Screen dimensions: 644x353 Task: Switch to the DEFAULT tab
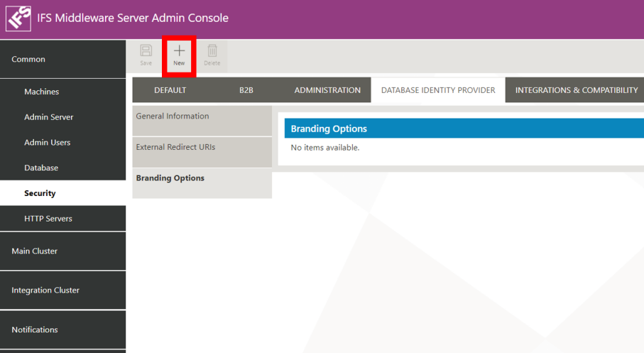[170, 90]
